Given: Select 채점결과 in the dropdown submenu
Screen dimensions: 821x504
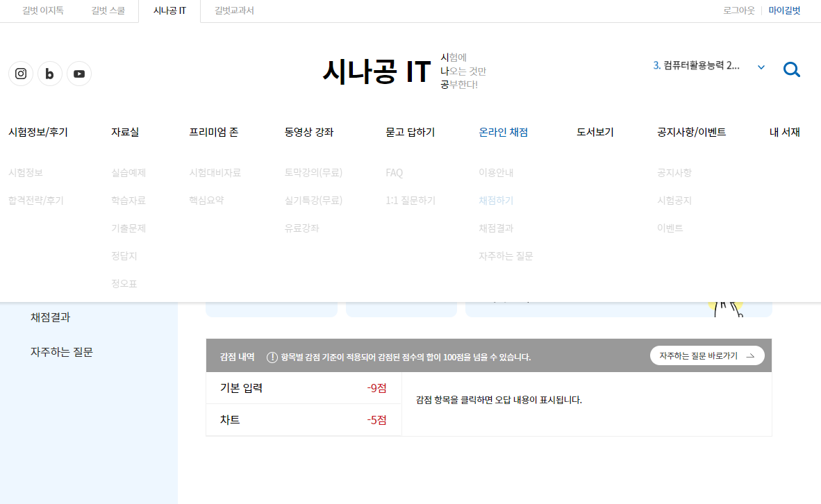Looking at the screenshot, I should coord(496,228).
